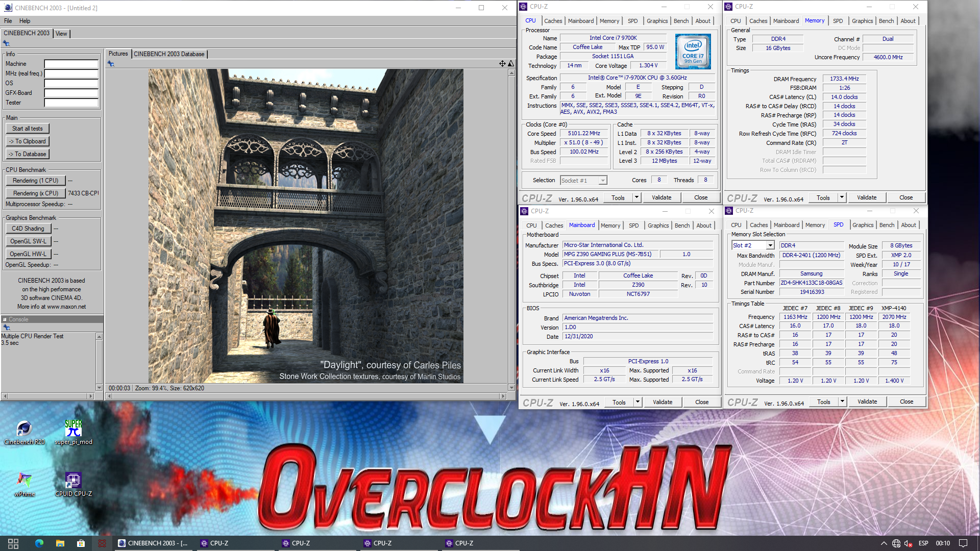The image size is (980, 551).
Task: Open the Help menu in CINEBENCH
Action: point(25,21)
